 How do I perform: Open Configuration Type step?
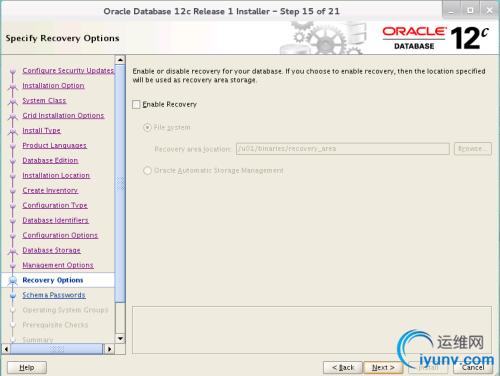click(55, 206)
